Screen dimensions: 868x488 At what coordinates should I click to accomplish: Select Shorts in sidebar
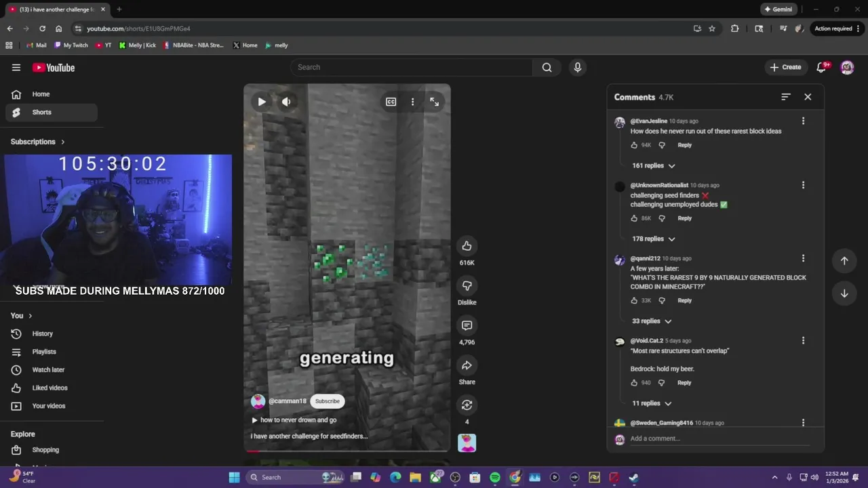pyautogui.click(x=52, y=113)
